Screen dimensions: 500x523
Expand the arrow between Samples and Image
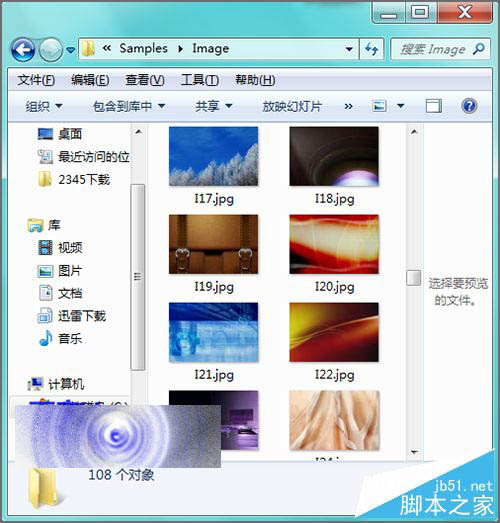[x=180, y=49]
